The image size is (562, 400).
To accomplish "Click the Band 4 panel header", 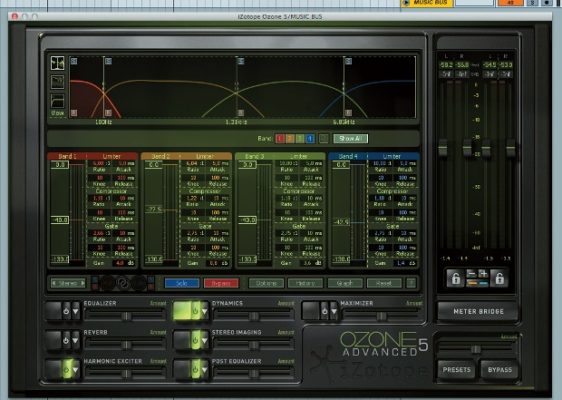I will click(374, 156).
